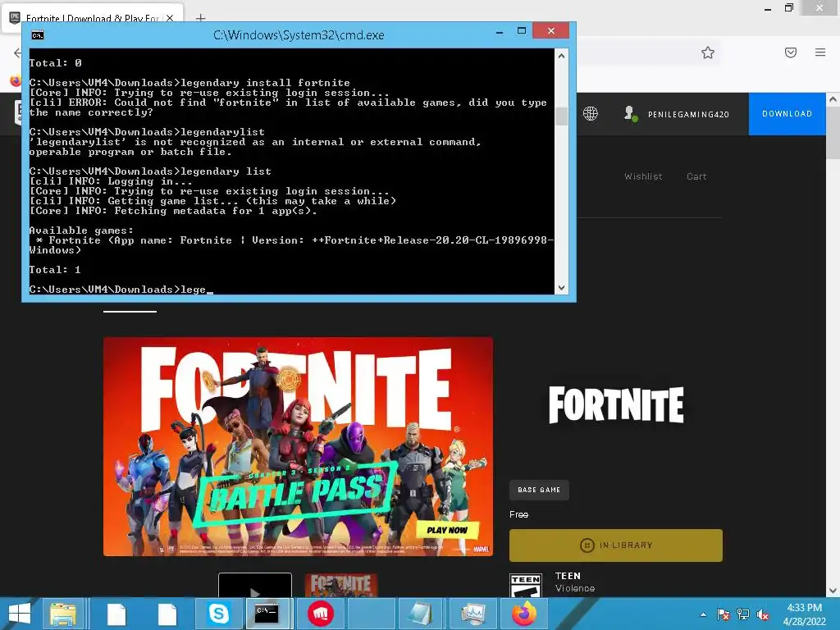
Task: Open Skype from the taskbar
Action: click(x=218, y=614)
